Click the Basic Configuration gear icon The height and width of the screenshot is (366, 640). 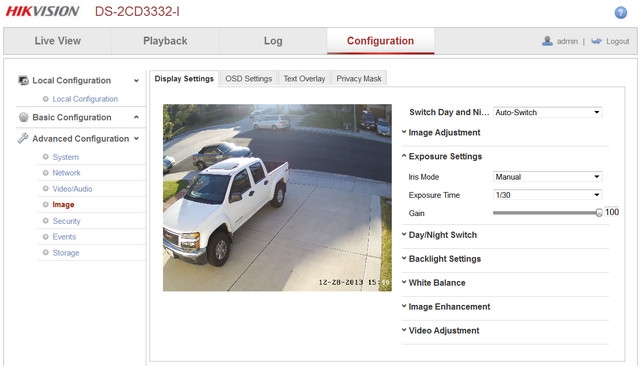(x=23, y=117)
